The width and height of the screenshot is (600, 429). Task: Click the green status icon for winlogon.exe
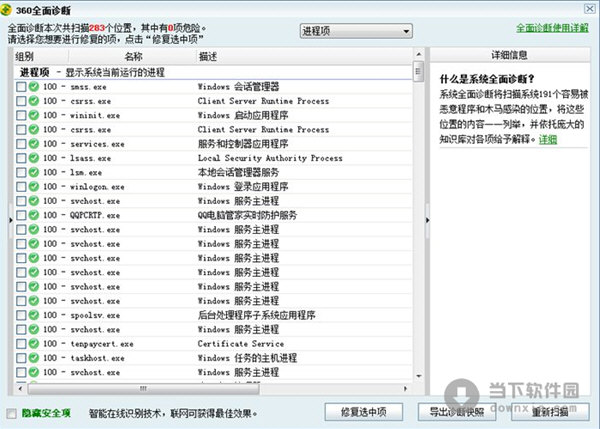tap(34, 186)
